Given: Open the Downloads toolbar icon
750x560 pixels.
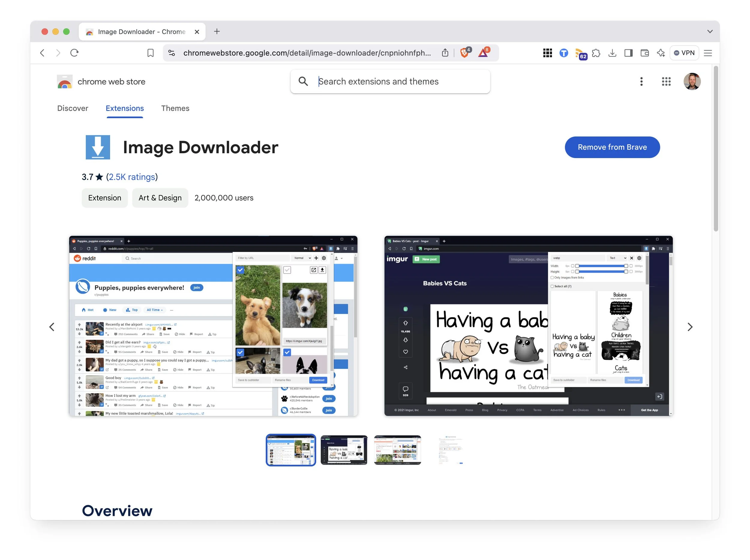Looking at the screenshot, I should tap(612, 53).
